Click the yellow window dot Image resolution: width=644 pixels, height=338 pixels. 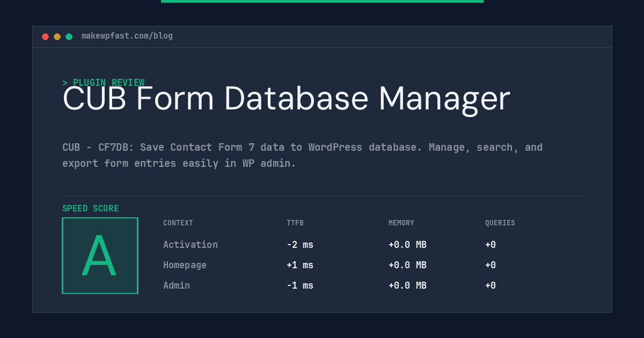pos(57,36)
